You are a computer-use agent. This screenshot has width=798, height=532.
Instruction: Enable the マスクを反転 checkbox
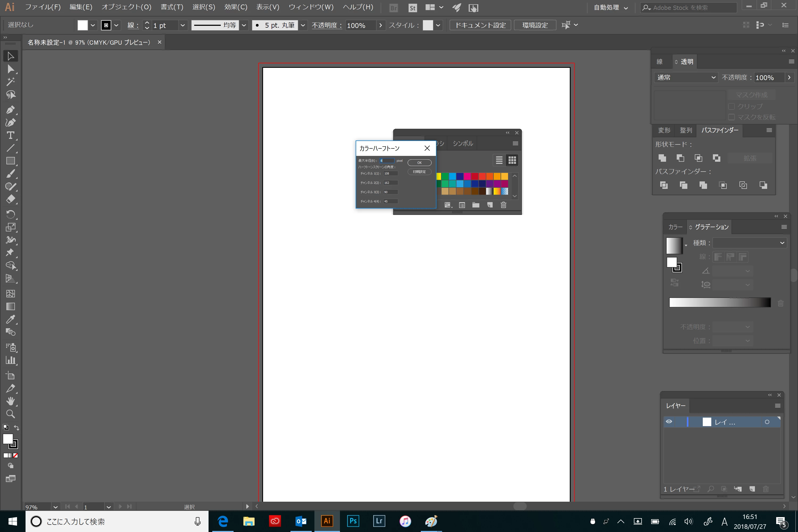(x=731, y=117)
